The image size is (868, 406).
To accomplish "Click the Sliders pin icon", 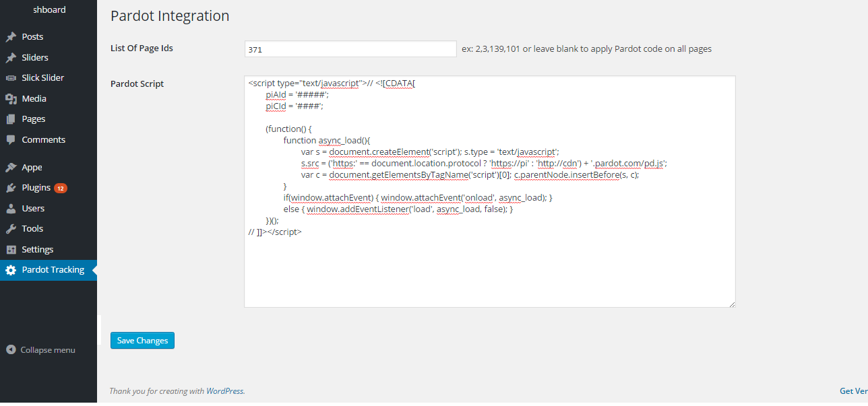I will 11,58.
